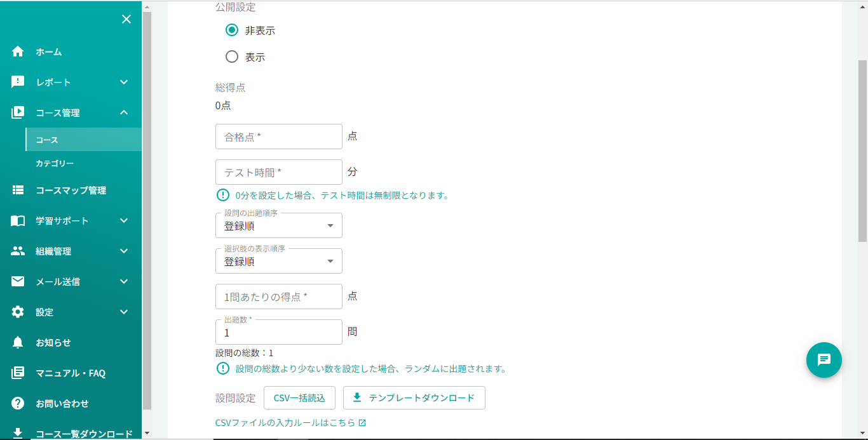Click the Learning Support book icon

(x=18, y=221)
